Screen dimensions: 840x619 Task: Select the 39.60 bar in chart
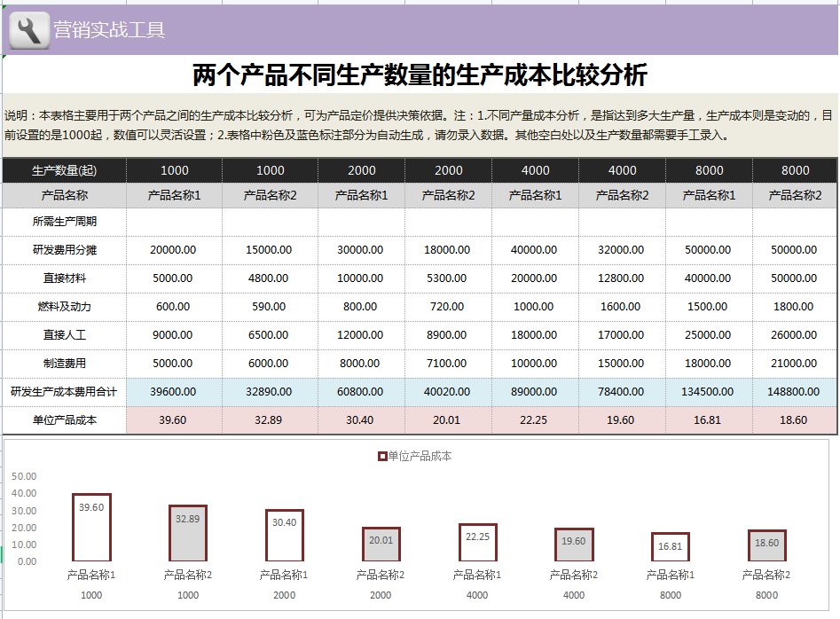[x=91, y=528]
